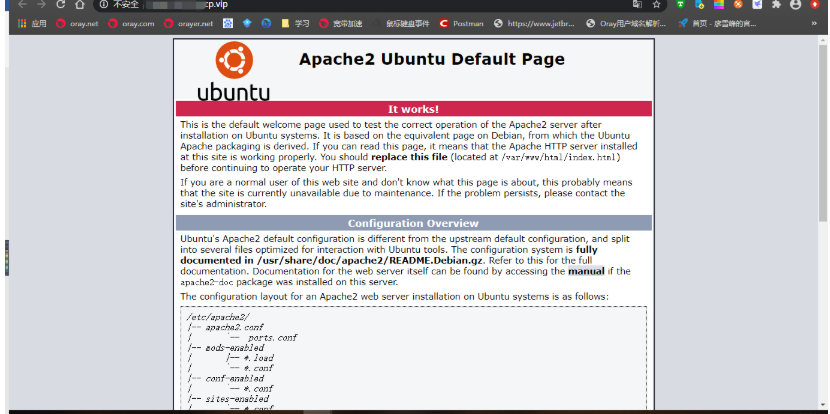
Task: Go to the browser home page icon
Action: (79, 5)
